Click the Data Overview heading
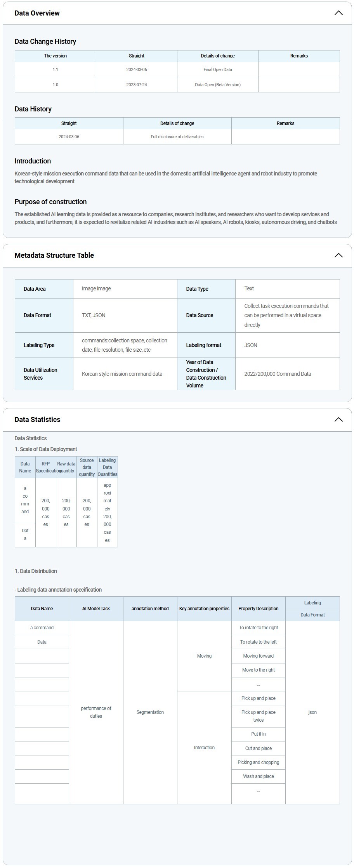This screenshot has width=354, height=868. [37, 13]
